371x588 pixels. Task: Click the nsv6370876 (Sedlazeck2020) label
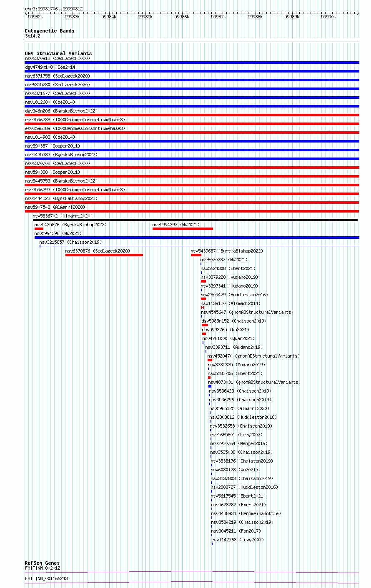pos(98,251)
